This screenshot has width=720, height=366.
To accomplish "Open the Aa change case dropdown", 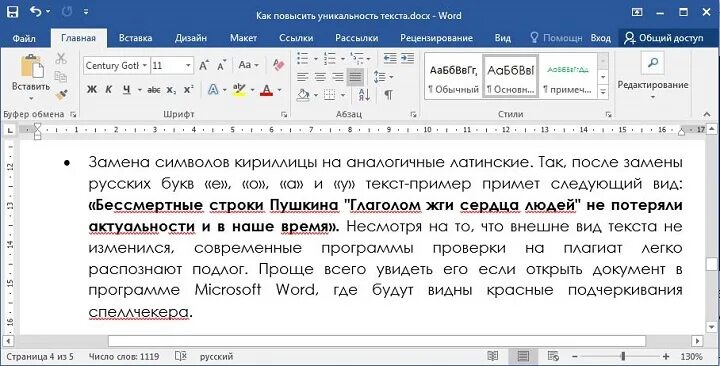I will (x=248, y=65).
